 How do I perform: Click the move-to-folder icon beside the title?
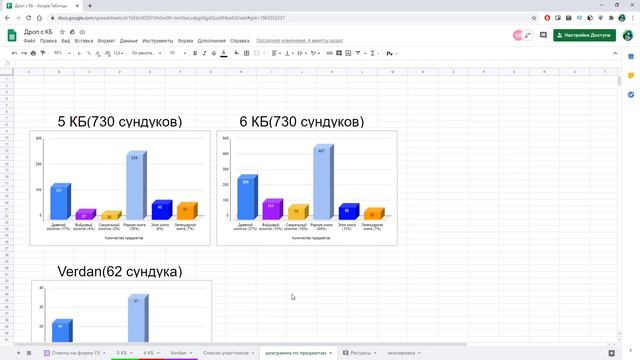72,32
